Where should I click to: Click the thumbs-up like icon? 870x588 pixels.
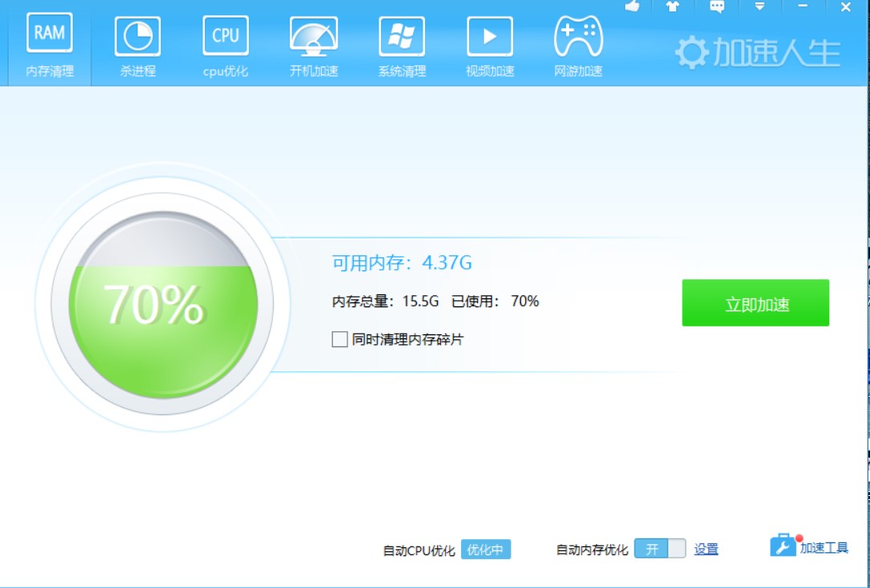(x=633, y=6)
